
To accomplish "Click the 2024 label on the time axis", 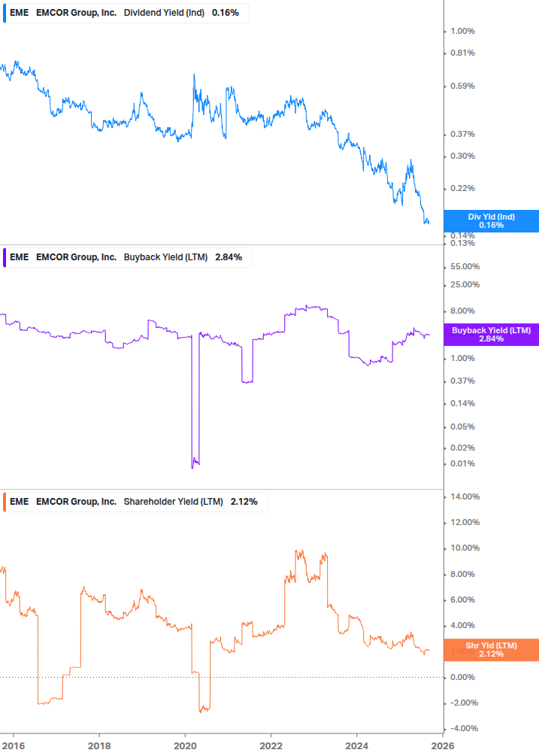I will (356, 746).
